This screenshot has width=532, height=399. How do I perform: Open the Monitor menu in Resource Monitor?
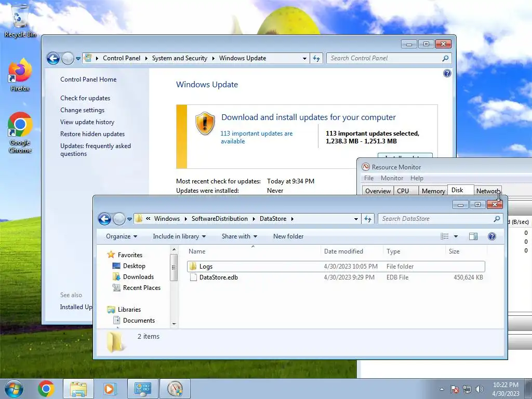coord(392,178)
